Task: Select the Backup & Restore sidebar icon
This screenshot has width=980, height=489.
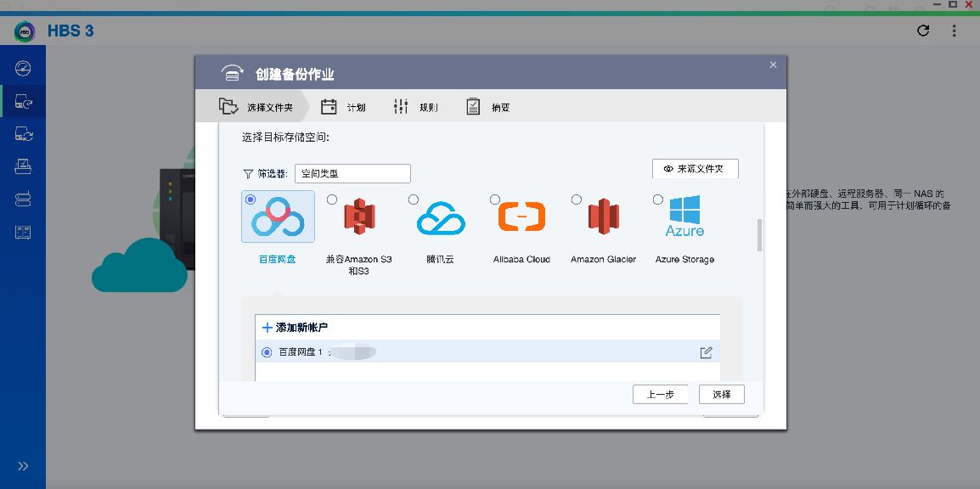Action: click(x=23, y=101)
